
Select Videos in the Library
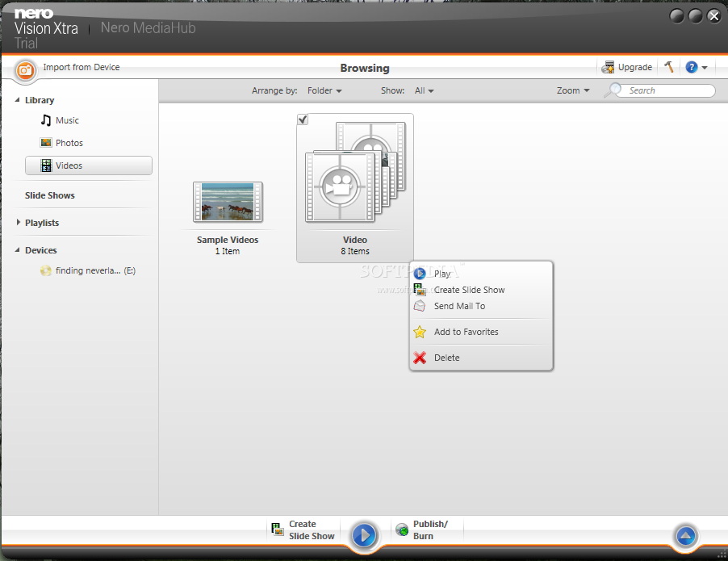click(x=88, y=165)
